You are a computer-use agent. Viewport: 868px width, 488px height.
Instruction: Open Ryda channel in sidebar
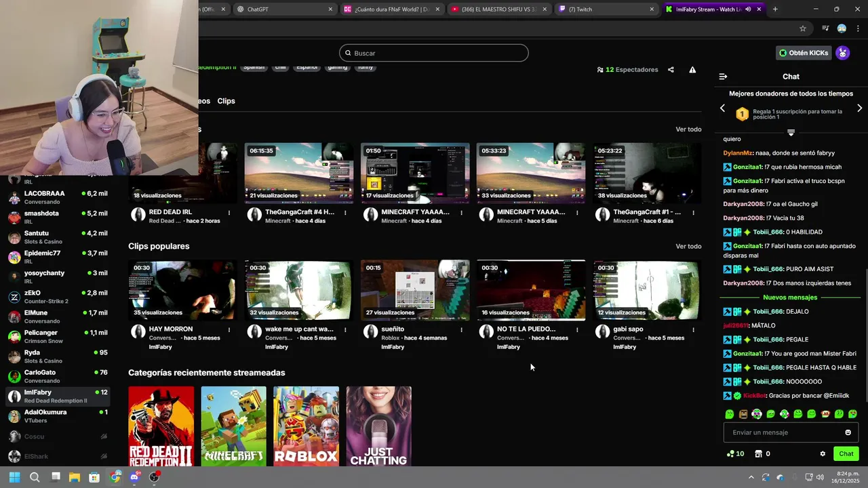pos(58,357)
